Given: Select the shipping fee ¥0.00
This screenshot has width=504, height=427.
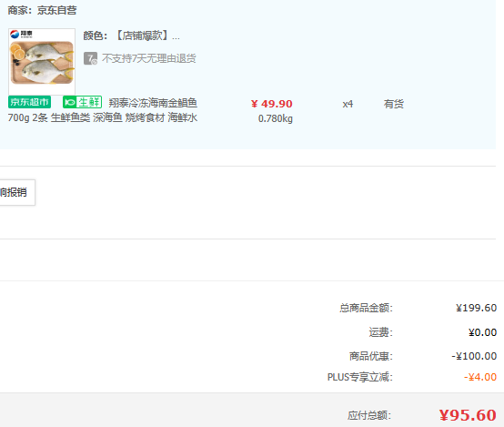Looking at the screenshot, I should coord(482,332).
